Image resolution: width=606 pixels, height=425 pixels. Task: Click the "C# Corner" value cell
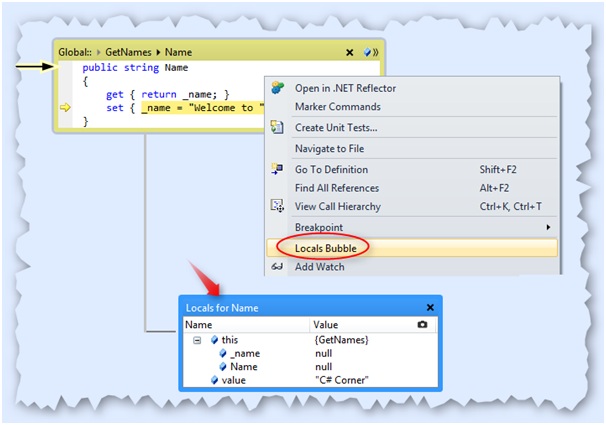point(342,380)
